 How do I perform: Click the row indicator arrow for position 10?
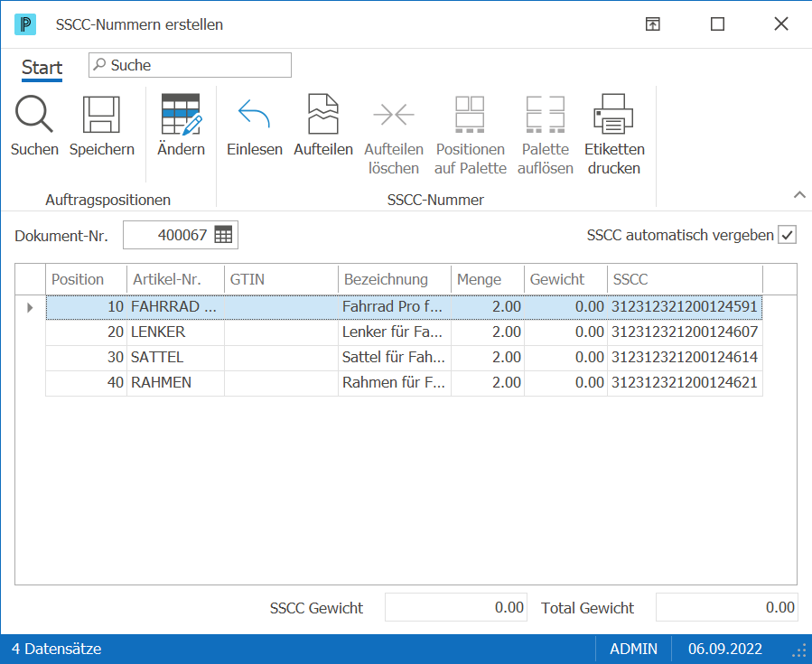[x=30, y=307]
